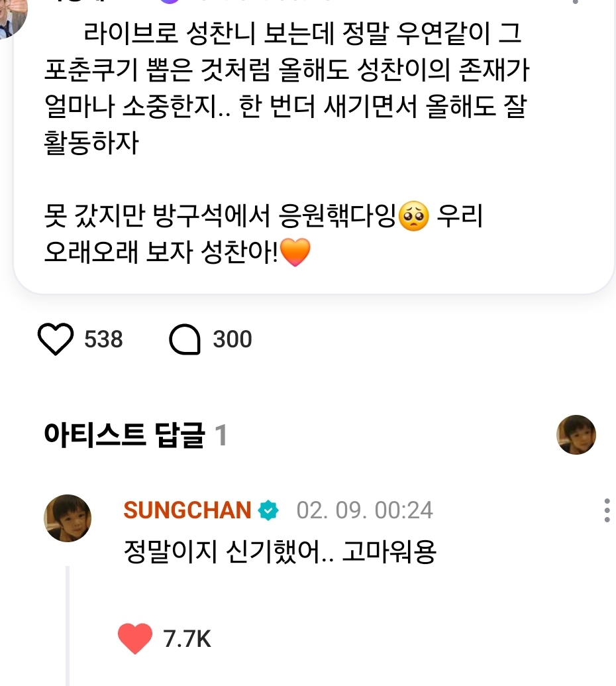Like the fan post with the outline heart
Image resolution: width=616 pixels, height=686 pixels.
pyautogui.click(x=56, y=340)
